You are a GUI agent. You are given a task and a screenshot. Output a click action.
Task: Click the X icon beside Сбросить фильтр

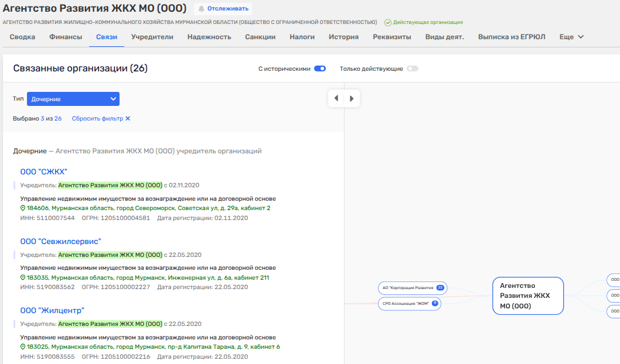pyautogui.click(x=128, y=118)
